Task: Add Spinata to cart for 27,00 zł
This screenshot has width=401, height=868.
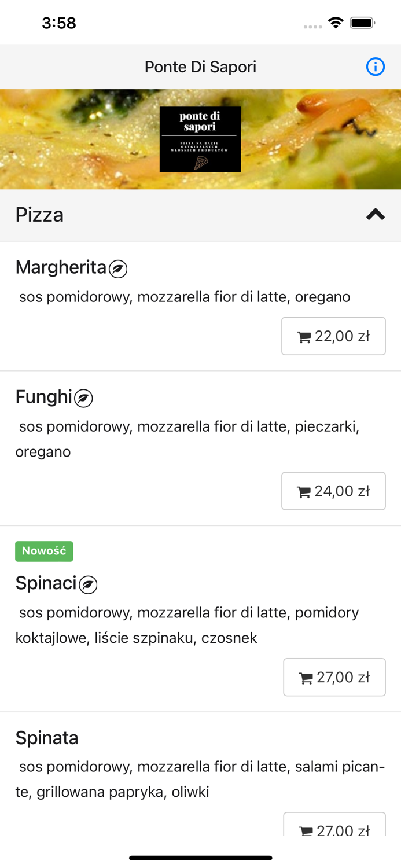Action: pyautogui.click(x=334, y=827)
